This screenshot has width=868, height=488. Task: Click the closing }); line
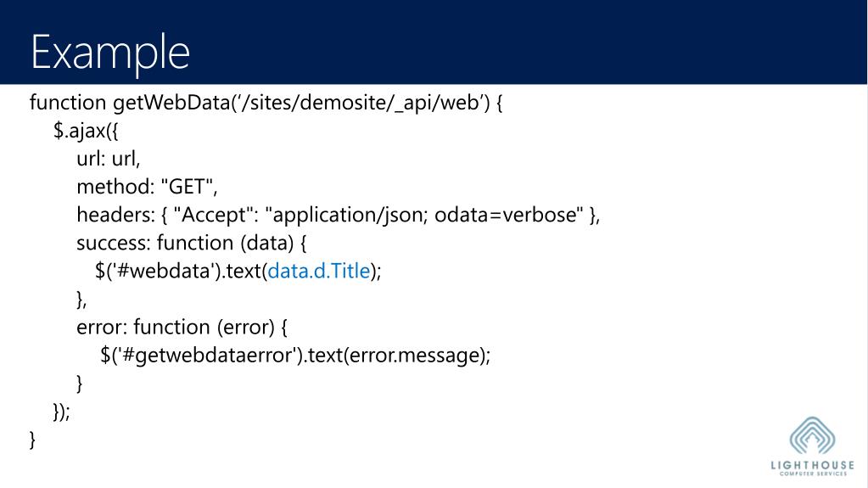click(61, 412)
